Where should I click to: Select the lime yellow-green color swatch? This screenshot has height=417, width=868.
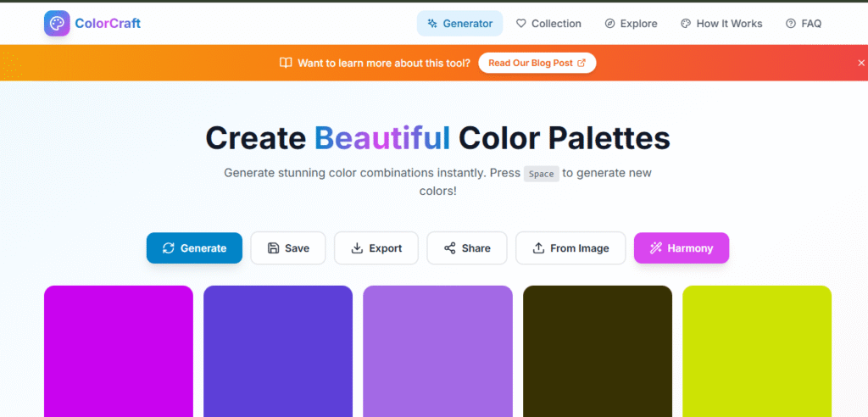[x=757, y=351]
